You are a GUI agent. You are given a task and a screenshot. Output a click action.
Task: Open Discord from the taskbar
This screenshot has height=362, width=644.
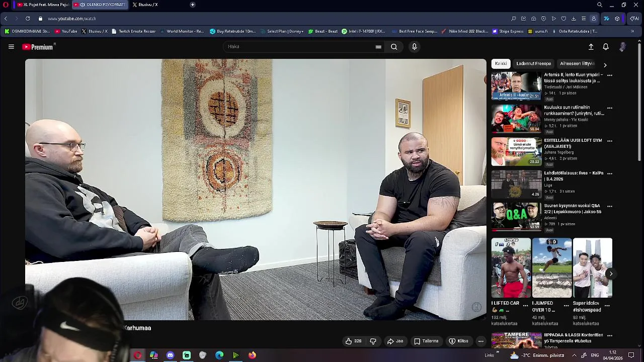[170, 355]
